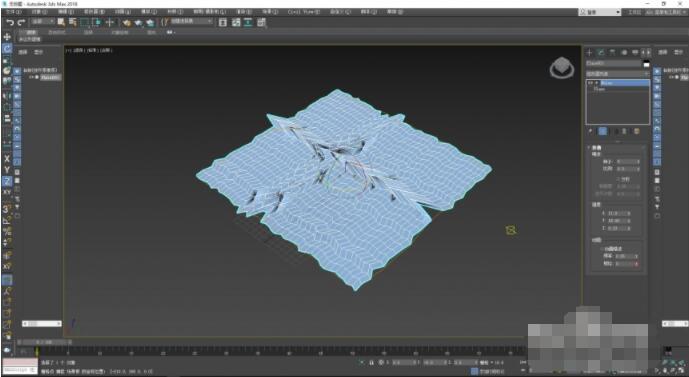689x377 pixels.
Task: Open the Display tab of the command panel
Action: coord(635,52)
